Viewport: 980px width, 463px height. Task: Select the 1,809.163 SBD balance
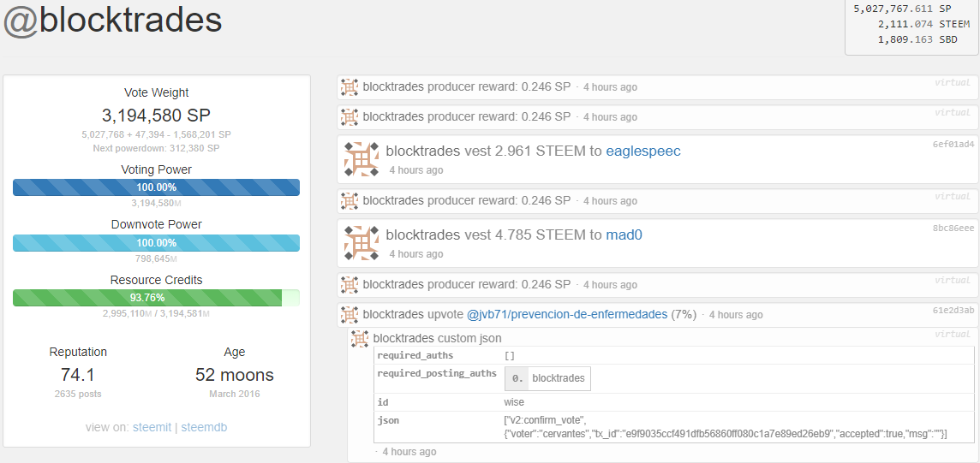click(918, 40)
